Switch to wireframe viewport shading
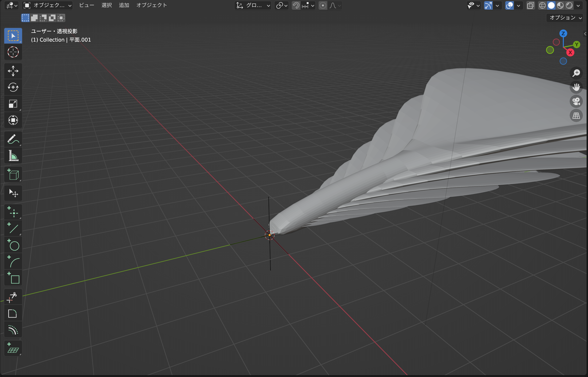The image size is (588, 377). coord(542,5)
